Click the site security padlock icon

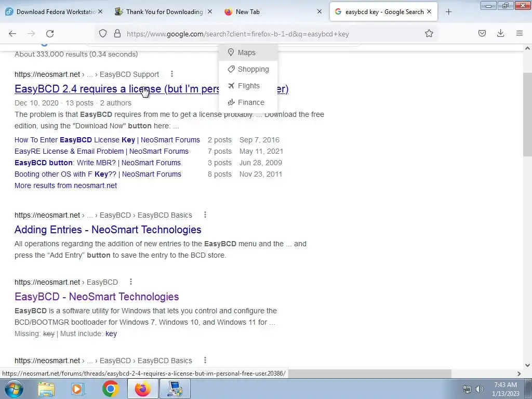[x=117, y=34]
